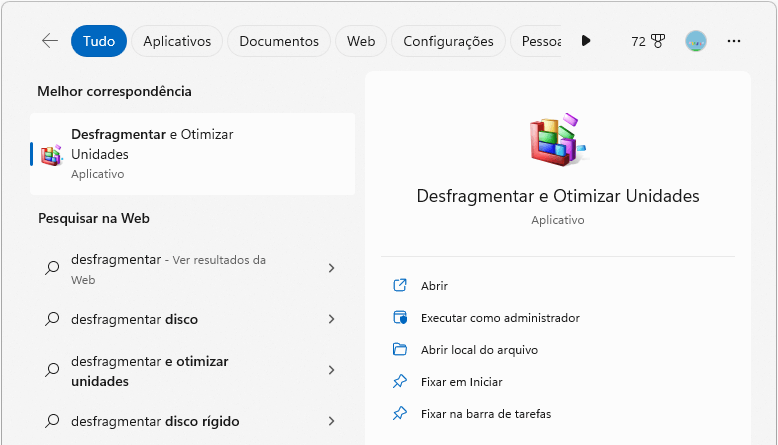Choose Abrir local do arquivo
This screenshot has width=778, height=445.
click(x=479, y=350)
